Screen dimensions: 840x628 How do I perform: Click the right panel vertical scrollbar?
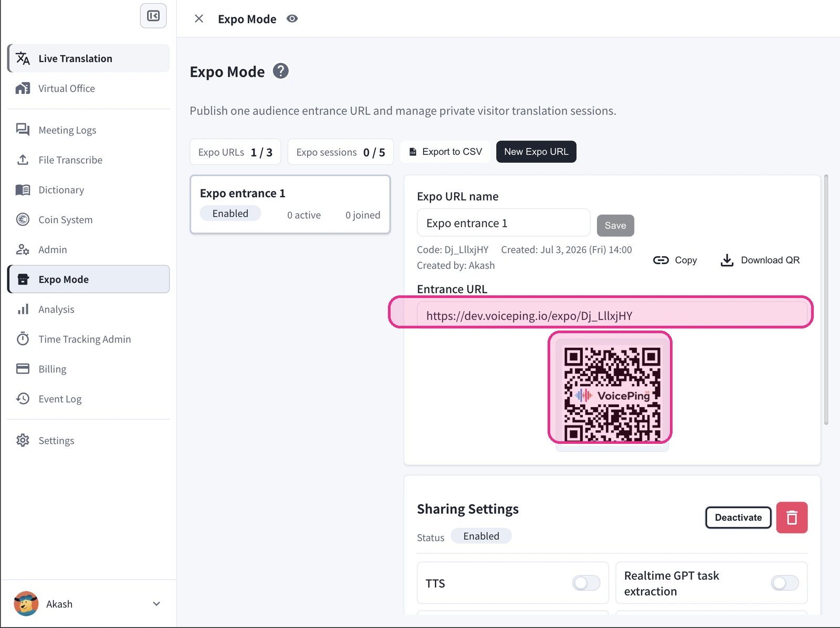(x=826, y=300)
